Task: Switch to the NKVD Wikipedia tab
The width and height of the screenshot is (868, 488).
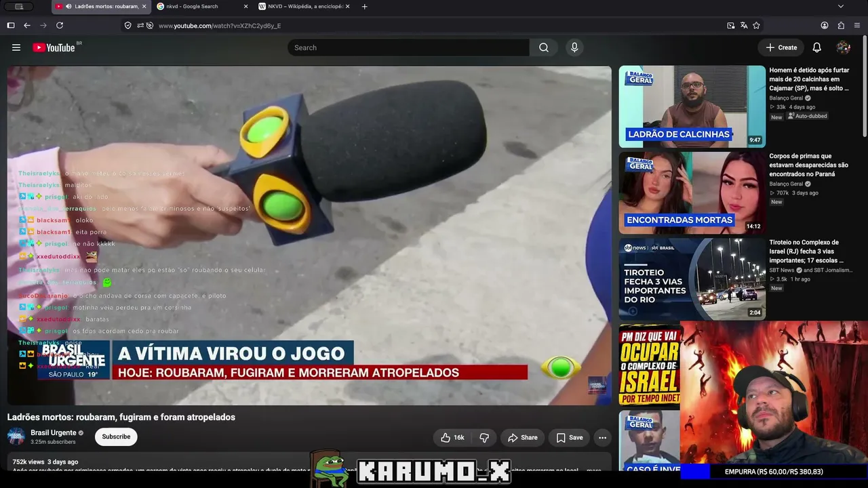Action: pyautogui.click(x=304, y=7)
